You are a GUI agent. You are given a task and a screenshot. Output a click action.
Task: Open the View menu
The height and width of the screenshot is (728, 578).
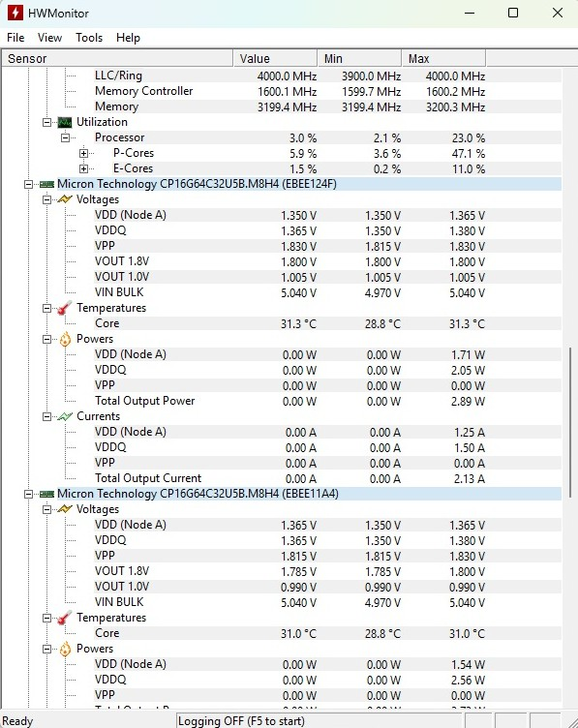[49, 38]
